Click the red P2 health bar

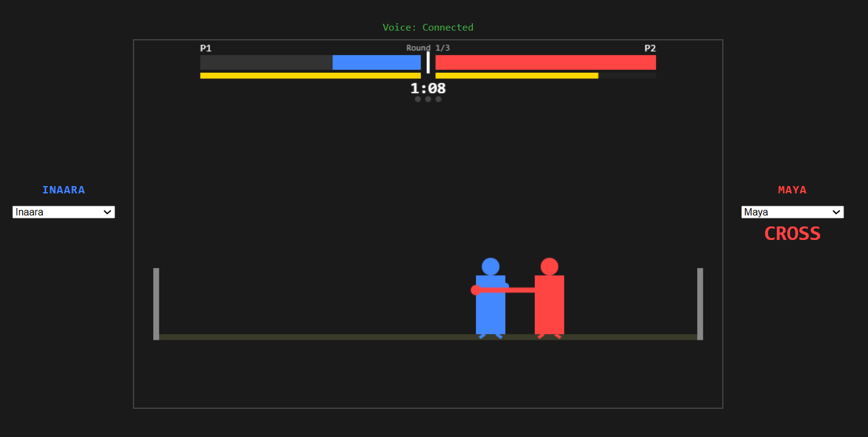click(546, 62)
